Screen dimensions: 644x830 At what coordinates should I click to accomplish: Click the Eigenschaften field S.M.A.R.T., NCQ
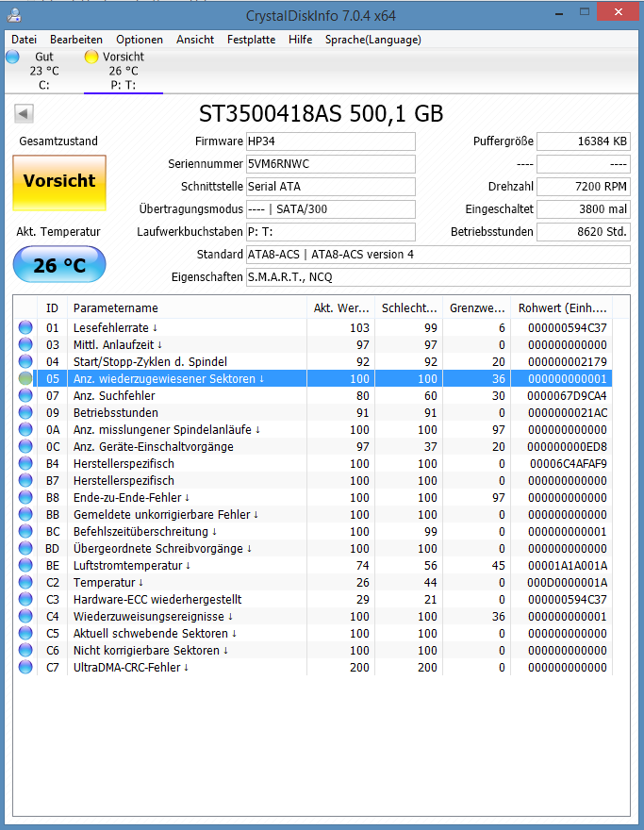(x=438, y=277)
